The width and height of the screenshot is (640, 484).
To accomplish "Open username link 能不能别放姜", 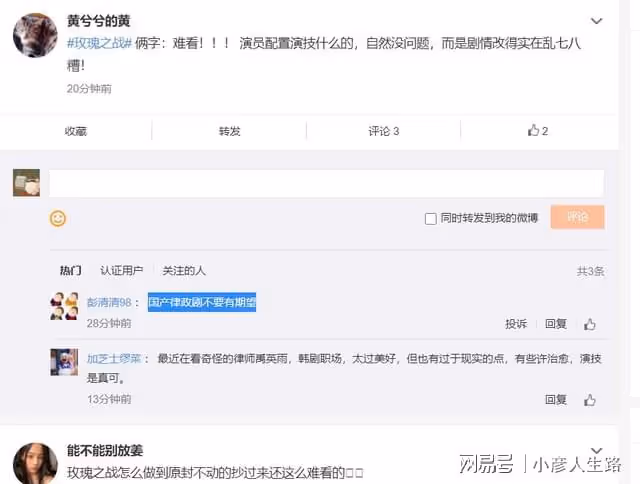I will 105,451.
